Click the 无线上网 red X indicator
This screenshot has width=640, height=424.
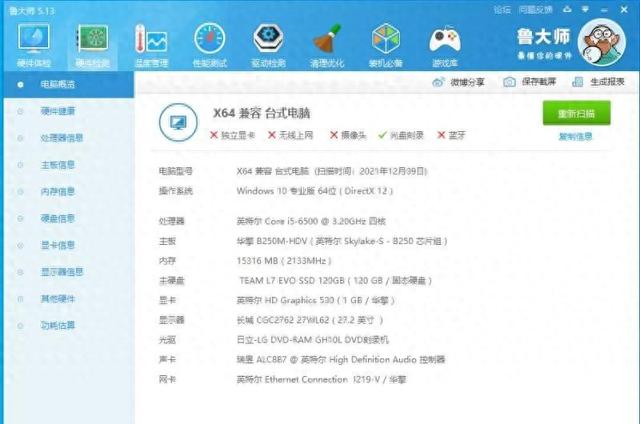[272, 135]
